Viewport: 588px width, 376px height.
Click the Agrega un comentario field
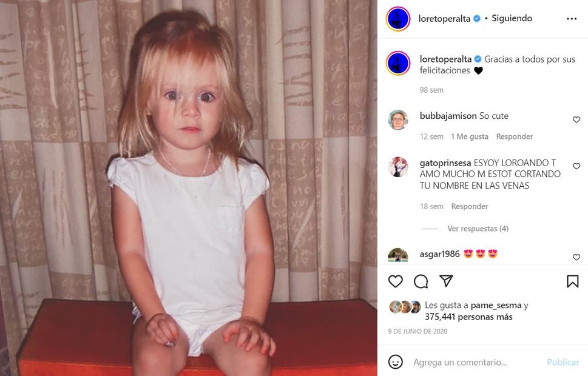(x=460, y=362)
